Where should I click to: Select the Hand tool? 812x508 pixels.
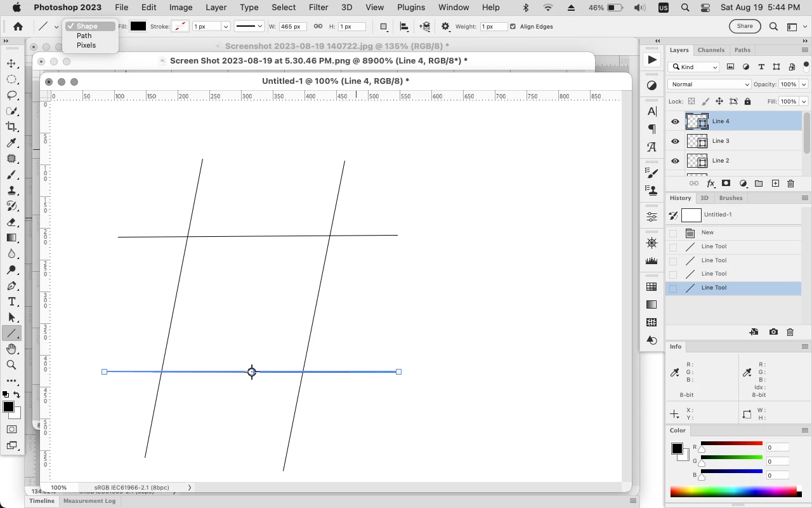coord(11,349)
